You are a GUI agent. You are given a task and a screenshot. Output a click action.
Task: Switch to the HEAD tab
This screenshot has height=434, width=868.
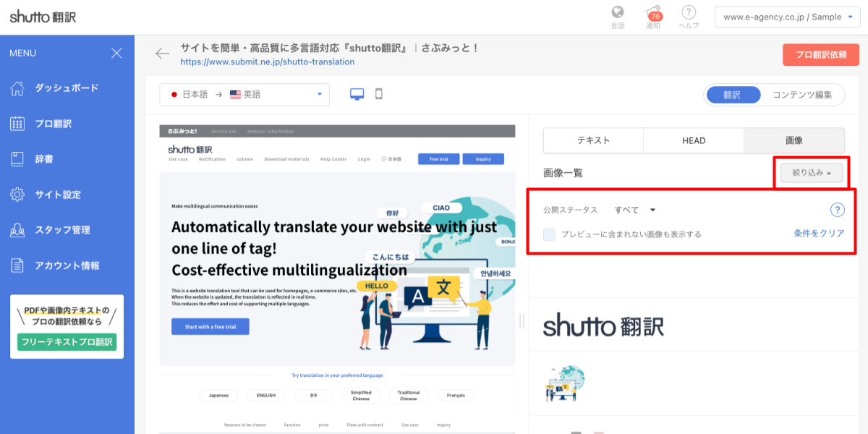tap(694, 140)
